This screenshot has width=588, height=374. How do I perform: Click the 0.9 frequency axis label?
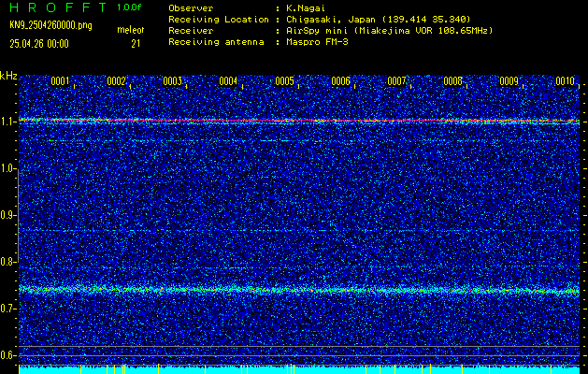[x=7, y=215]
